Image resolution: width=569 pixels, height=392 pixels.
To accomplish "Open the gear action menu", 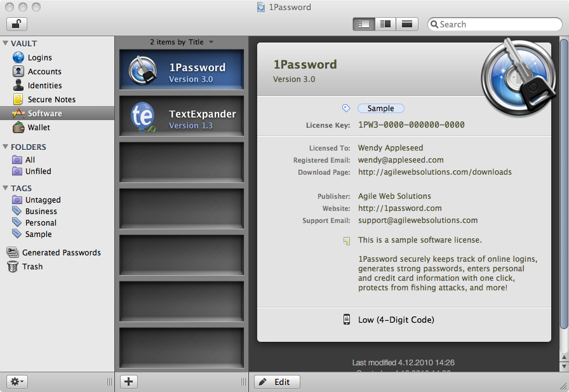I will pos(16,381).
